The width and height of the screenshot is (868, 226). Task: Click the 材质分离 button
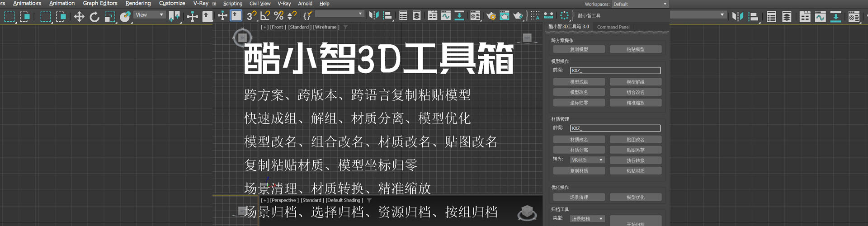pyautogui.click(x=579, y=150)
